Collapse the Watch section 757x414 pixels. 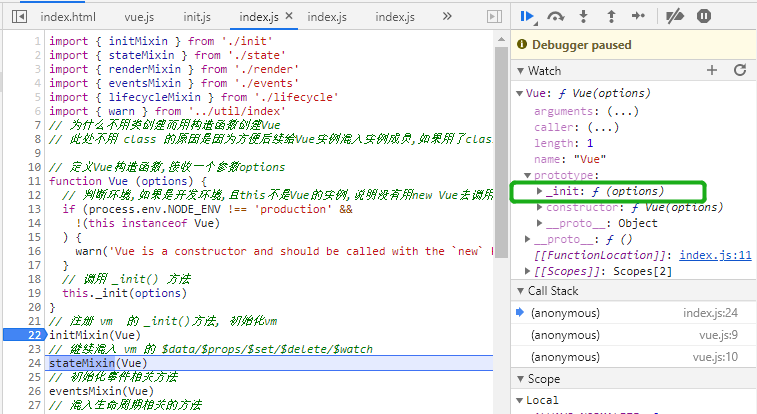(520, 71)
